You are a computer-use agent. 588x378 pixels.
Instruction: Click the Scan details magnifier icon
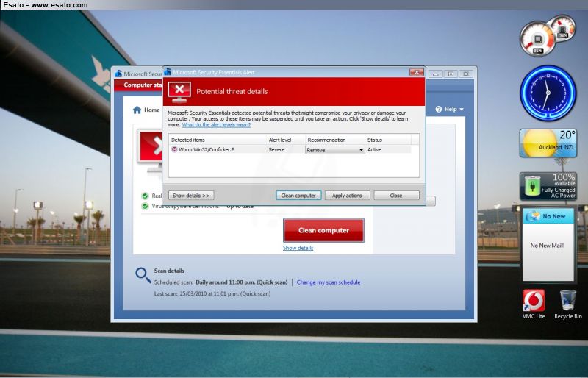(143, 275)
